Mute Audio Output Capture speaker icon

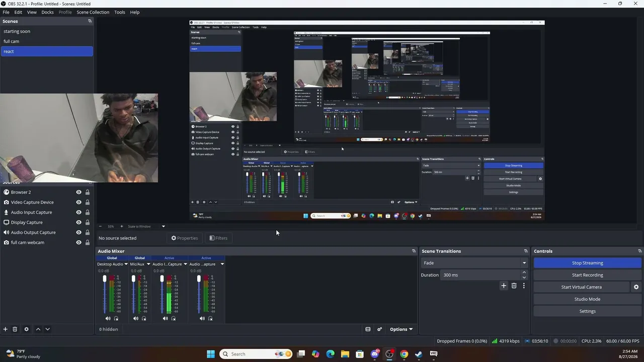(202, 318)
